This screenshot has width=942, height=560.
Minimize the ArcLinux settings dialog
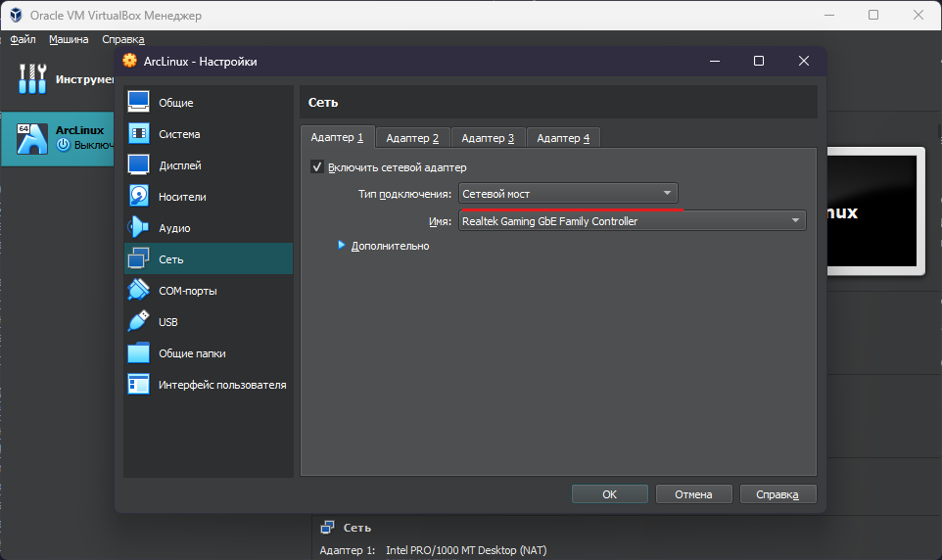pos(714,61)
